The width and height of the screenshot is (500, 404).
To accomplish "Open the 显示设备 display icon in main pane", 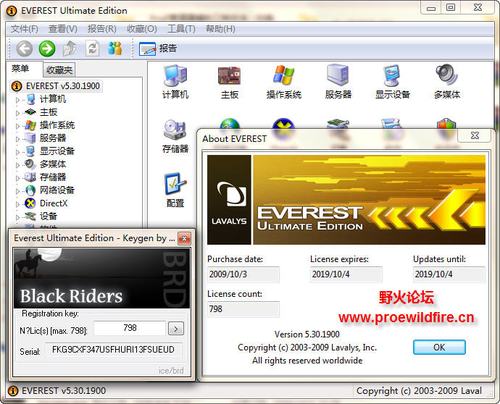I will point(392,82).
